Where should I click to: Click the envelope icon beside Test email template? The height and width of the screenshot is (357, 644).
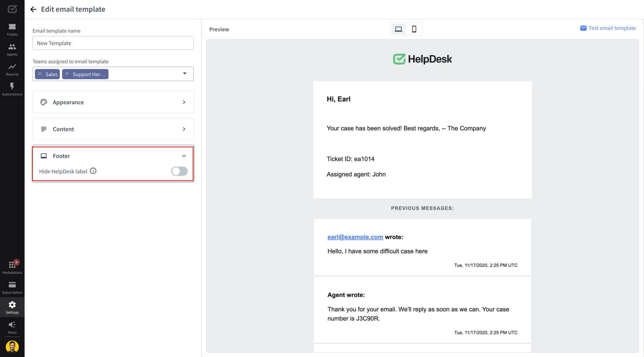[583, 28]
